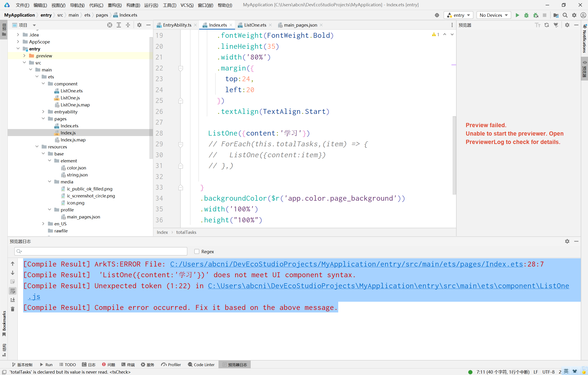Open project structure folder icon in toolbar
This screenshot has width=588, height=375.
point(556,15)
